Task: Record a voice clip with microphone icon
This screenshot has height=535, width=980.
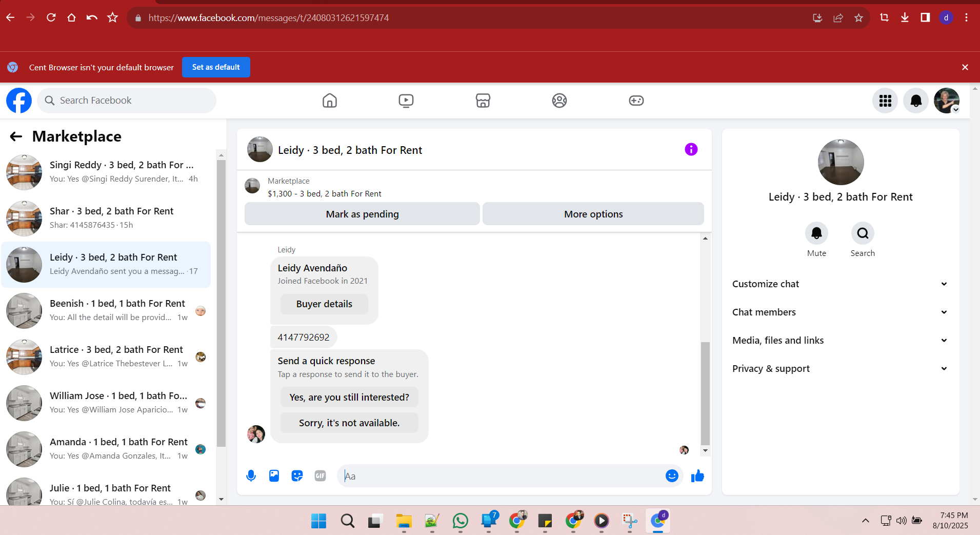Action: click(x=251, y=476)
